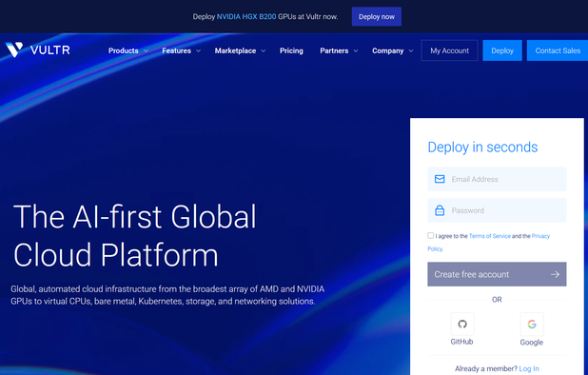Click the arrow on Create free account

pyautogui.click(x=555, y=274)
